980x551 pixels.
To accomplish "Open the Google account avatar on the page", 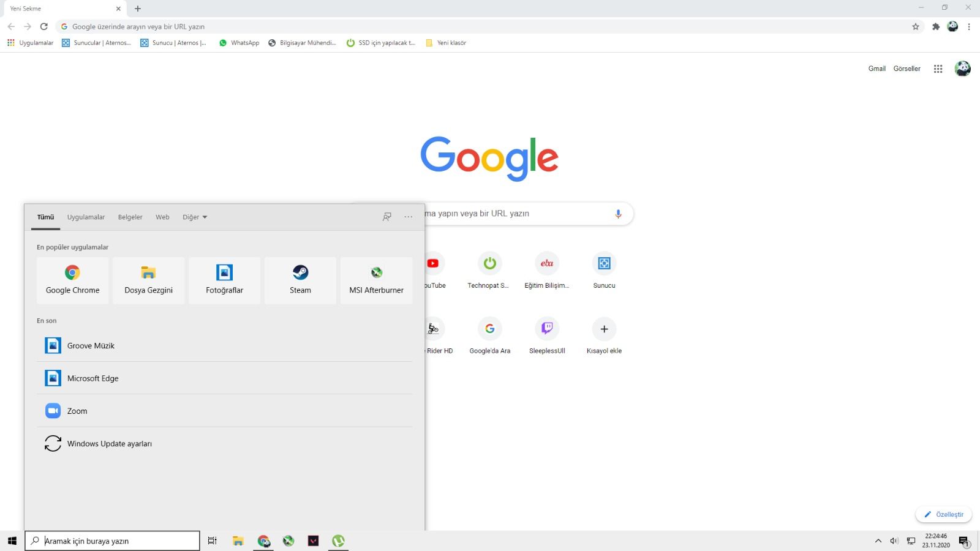I will [x=962, y=69].
